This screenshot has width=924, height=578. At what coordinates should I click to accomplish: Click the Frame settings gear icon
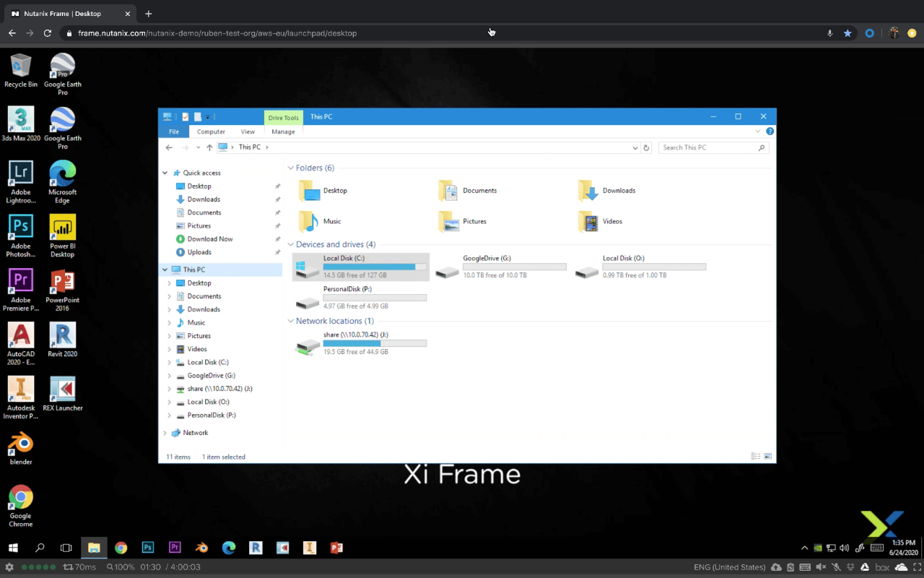9,567
